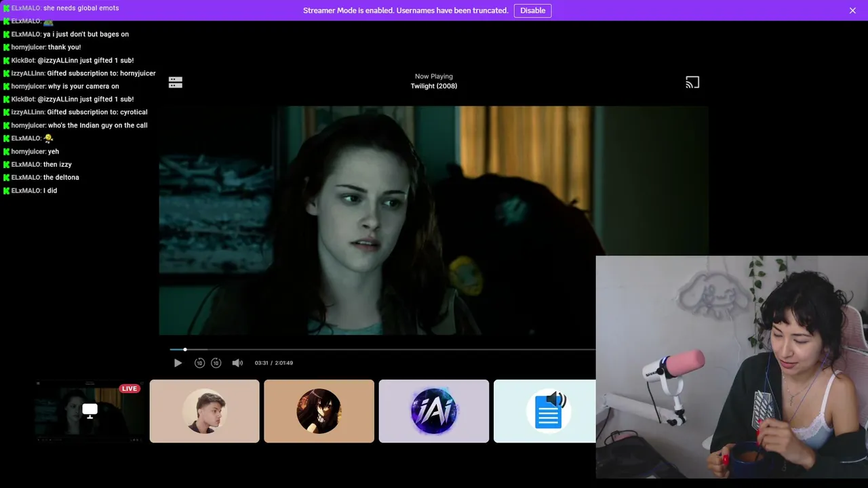This screenshot has height=488, width=868.
Task: Click the chat message 'then izzy'
Action: (x=58, y=165)
